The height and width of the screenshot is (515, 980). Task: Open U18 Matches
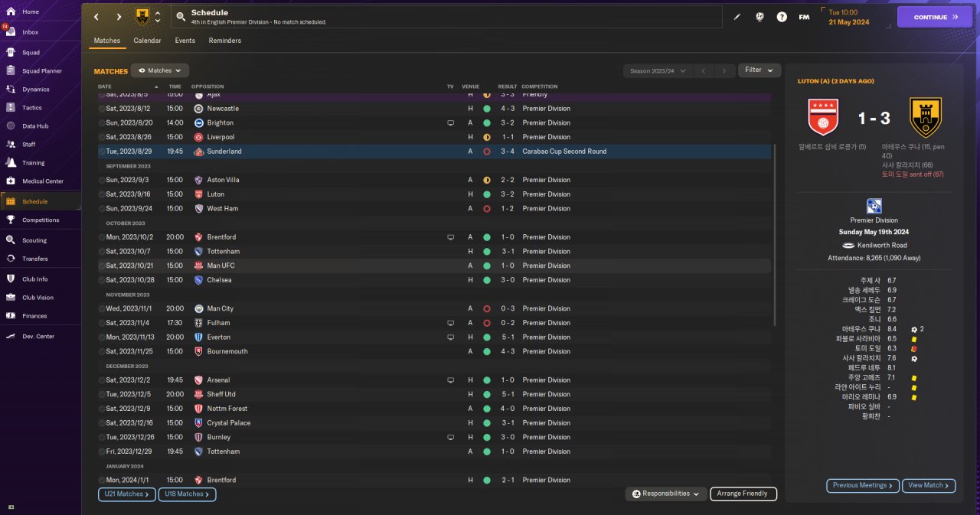[188, 494]
